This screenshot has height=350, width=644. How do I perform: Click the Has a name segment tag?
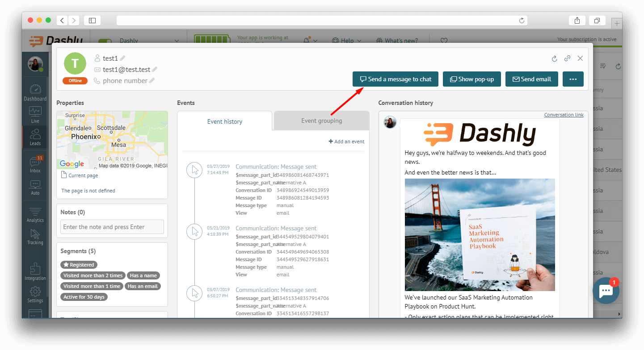tap(143, 275)
